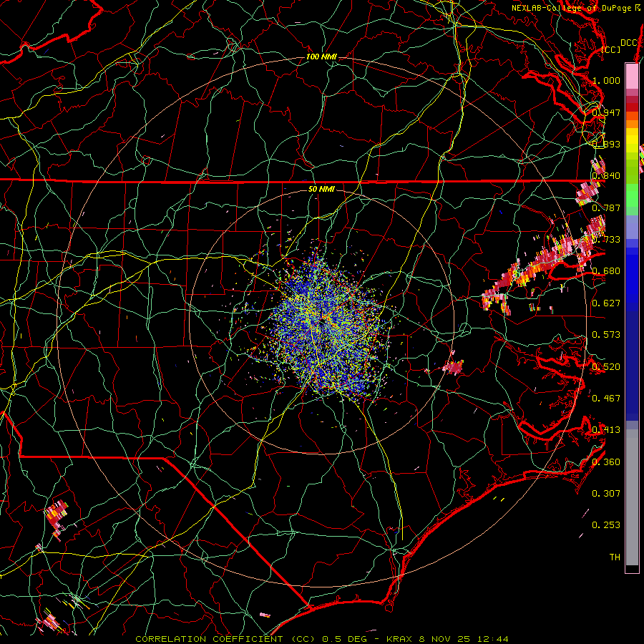Click the 0.893 scale value
This screenshot has height=644, width=644.
[606, 144]
